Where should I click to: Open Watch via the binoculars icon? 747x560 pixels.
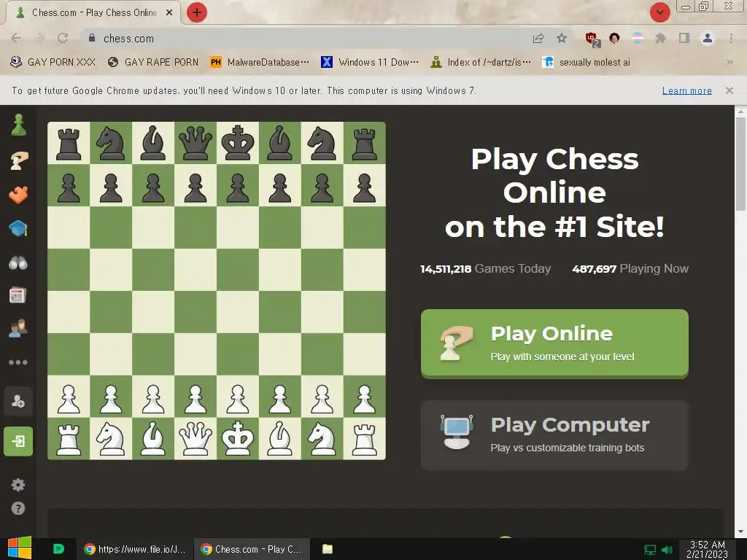[18, 262]
